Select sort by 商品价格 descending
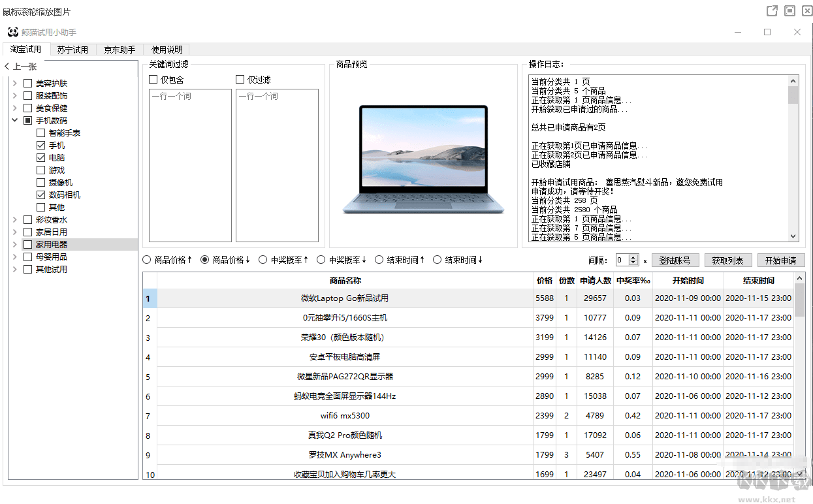Screen dimensions: 813x504 205,260
